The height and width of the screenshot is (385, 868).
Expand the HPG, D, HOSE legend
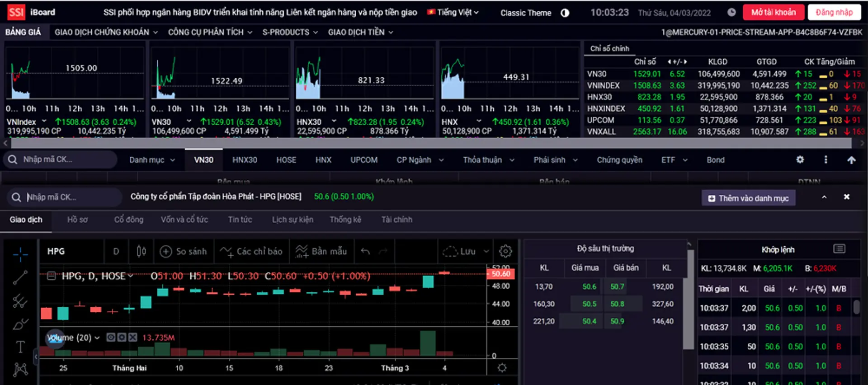tap(131, 276)
